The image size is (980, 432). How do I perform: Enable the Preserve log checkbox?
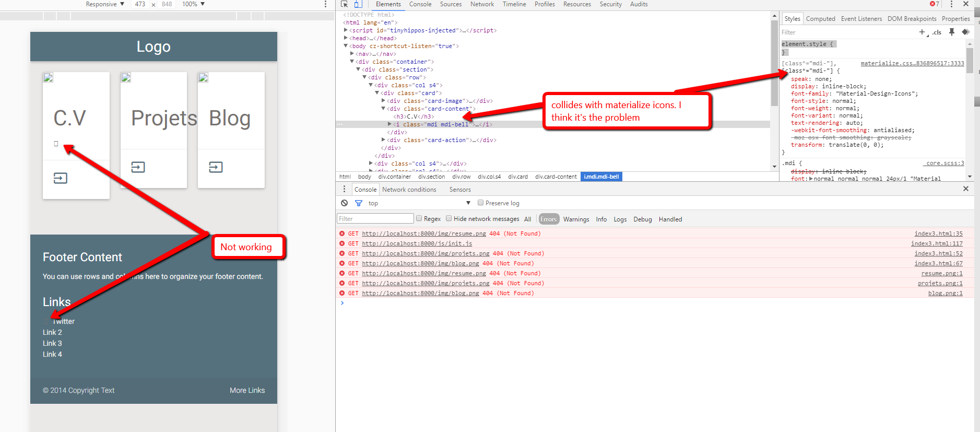(481, 203)
